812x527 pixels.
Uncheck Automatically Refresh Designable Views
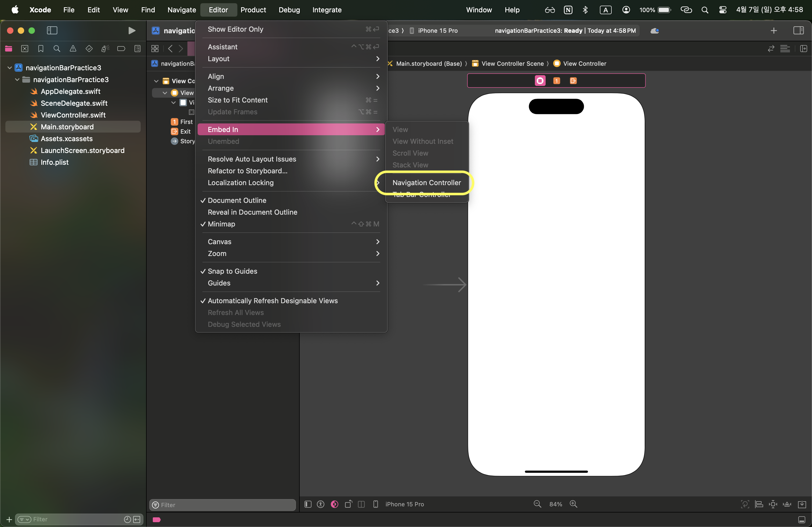[x=272, y=301]
